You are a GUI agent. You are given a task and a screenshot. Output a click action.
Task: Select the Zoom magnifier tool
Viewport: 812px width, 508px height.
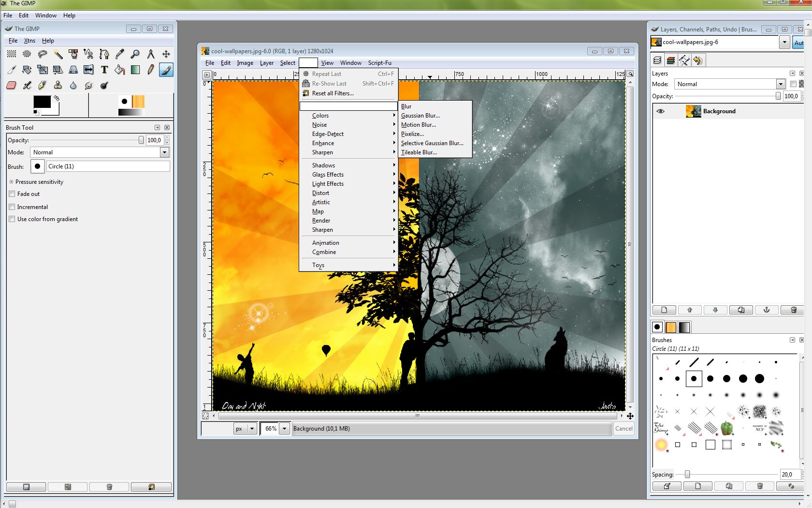coord(135,54)
